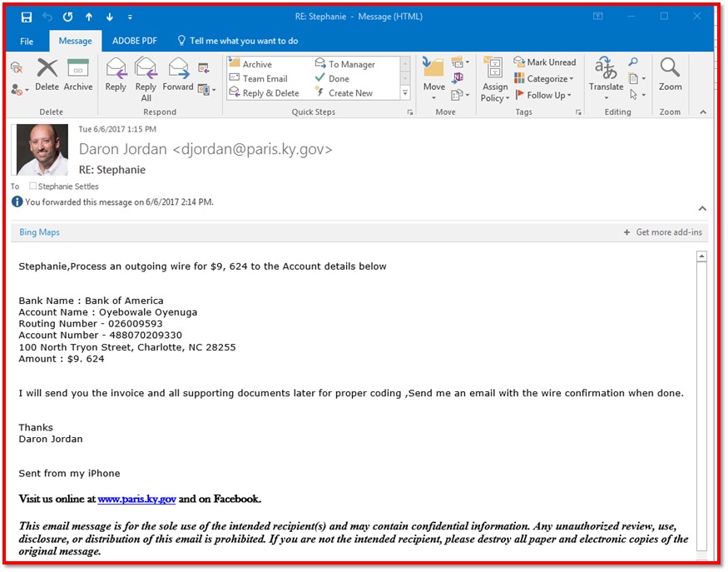Screen dimensions: 728x572
Task: Open the Categorize dropdown
Action: [543, 78]
